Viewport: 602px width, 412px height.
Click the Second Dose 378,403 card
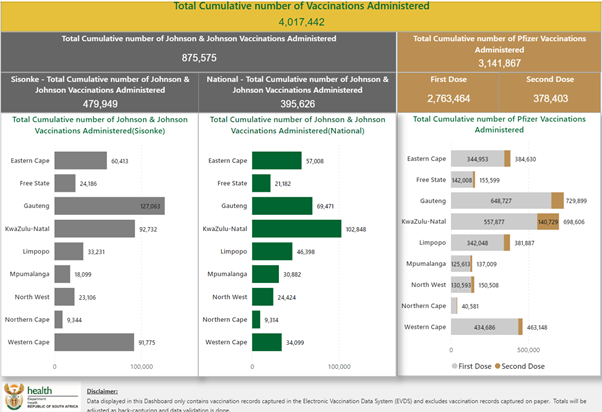(549, 93)
